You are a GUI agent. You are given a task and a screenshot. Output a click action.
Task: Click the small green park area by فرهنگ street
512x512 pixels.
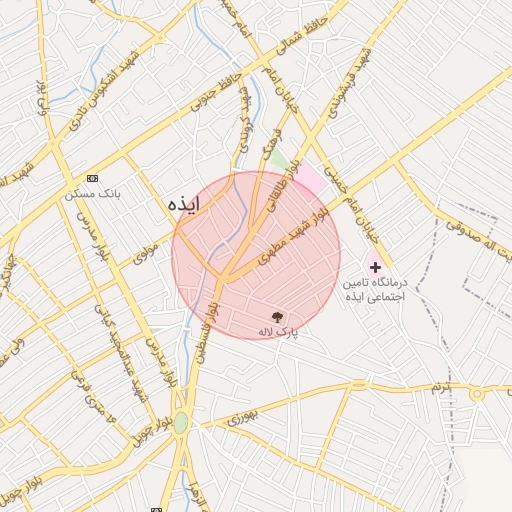(280, 160)
